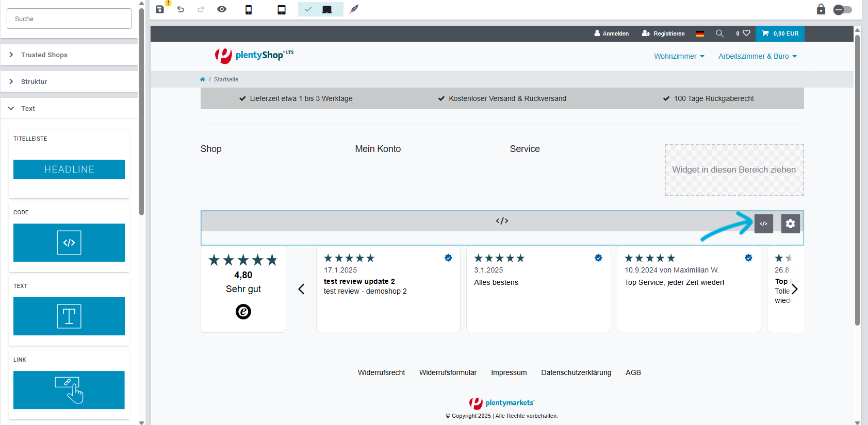Click verified badge on 3.1.2025 review
Image resolution: width=868 pixels, height=425 pixels.
pos(598,258)
